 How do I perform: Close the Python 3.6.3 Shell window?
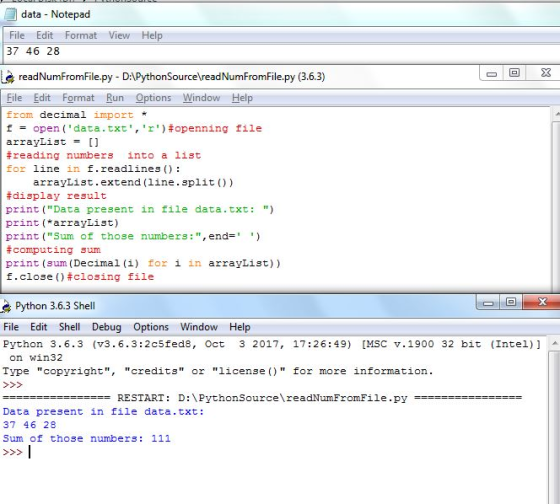click(542, 303)
